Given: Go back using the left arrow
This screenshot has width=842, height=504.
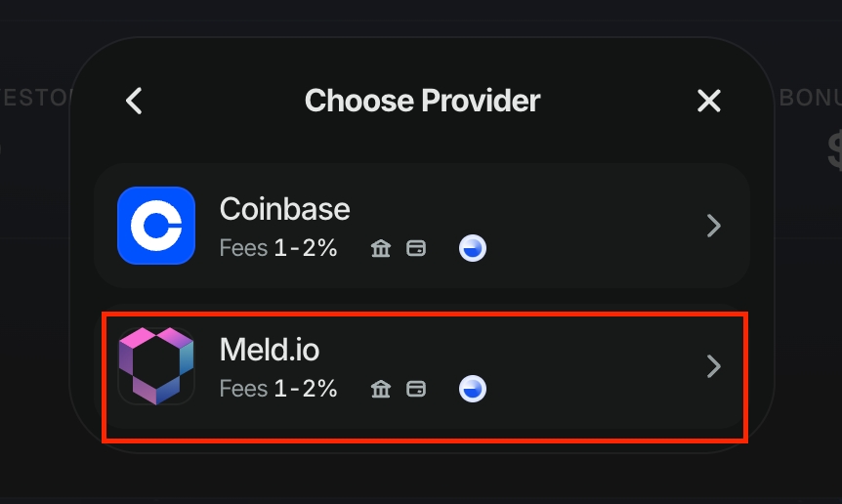Looking at the screenshot, I should click(x=135, y=101).
